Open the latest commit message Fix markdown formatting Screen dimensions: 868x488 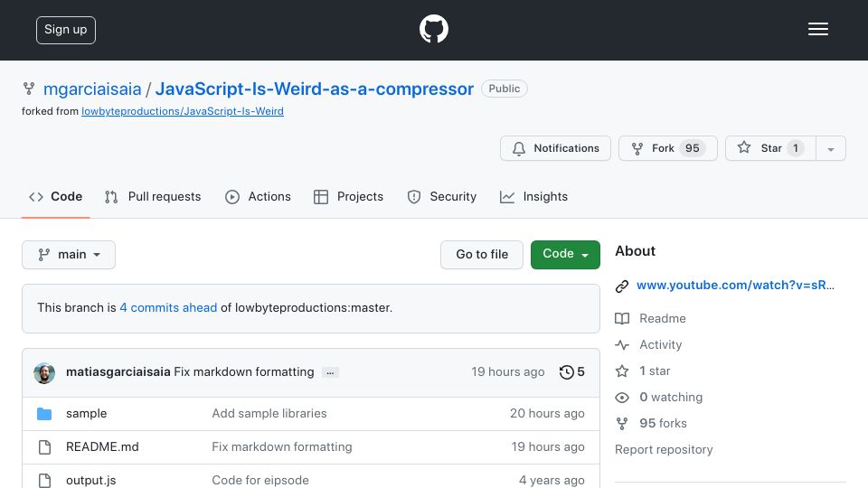coord(243,371)
